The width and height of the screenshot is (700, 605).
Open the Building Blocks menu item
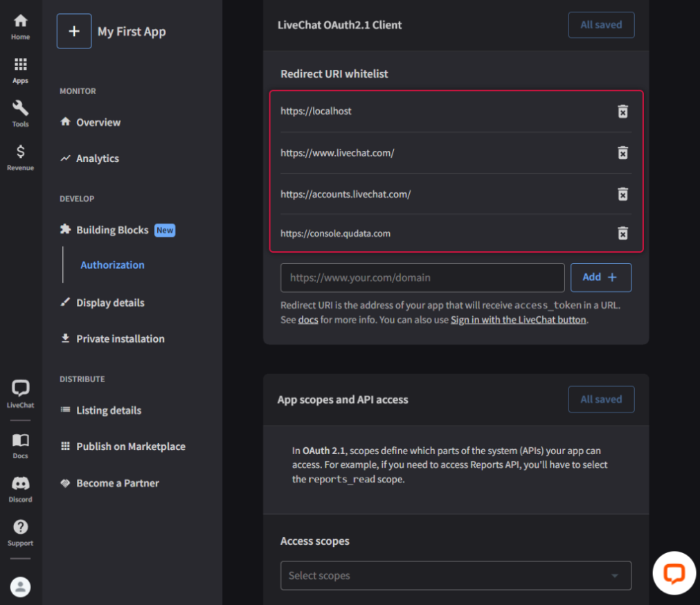[112, 230]
